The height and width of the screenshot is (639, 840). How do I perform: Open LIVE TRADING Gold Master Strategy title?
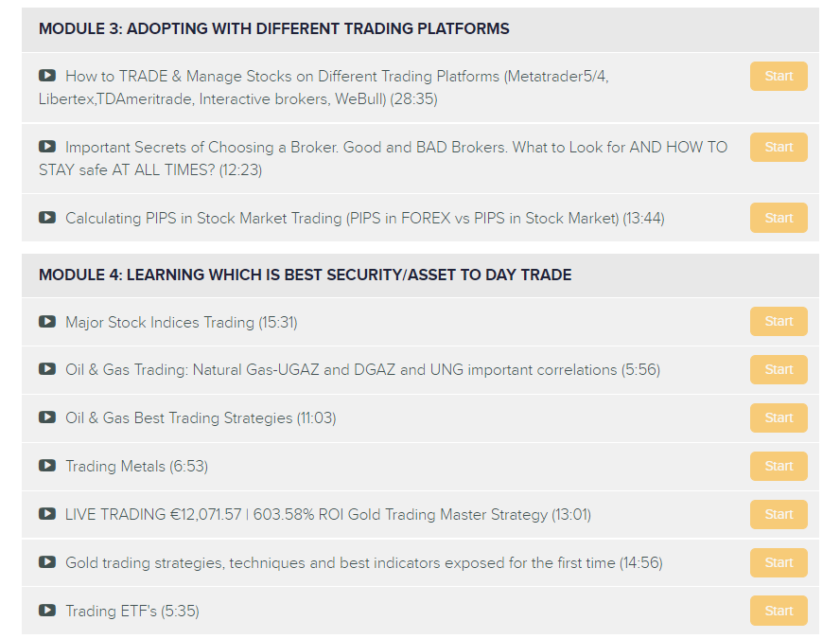(x=328, y=514)
